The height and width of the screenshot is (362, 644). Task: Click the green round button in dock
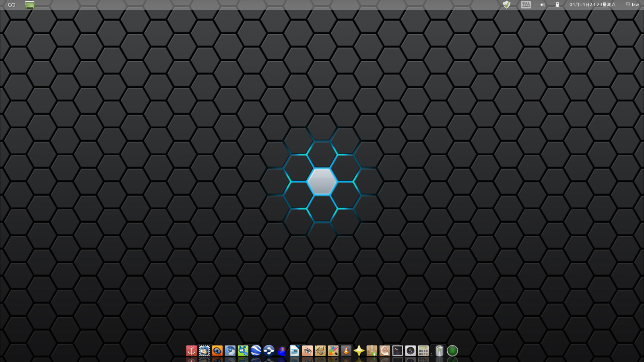[452, 351]
